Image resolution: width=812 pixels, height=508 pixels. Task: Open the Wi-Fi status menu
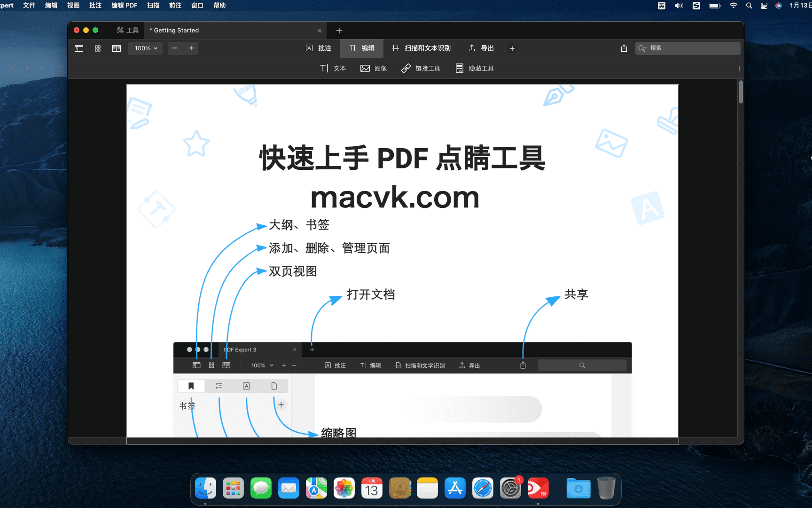tap(734, 6)
